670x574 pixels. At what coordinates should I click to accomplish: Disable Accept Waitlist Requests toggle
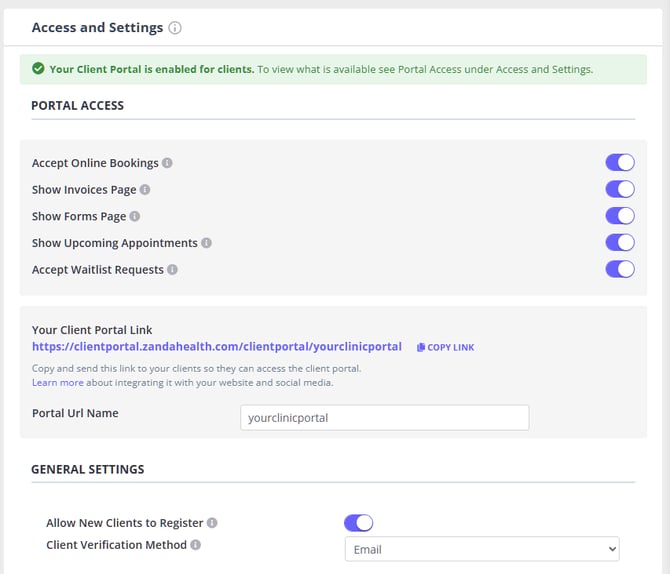click(x=619, y=269)
